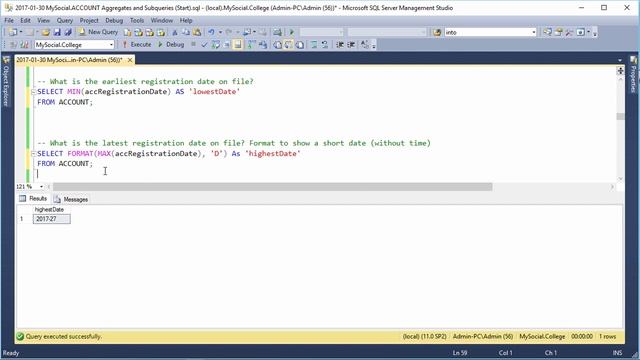Switch output to Results to File
The width and height of the screenshot is (640, 360).
click(300, 44)
